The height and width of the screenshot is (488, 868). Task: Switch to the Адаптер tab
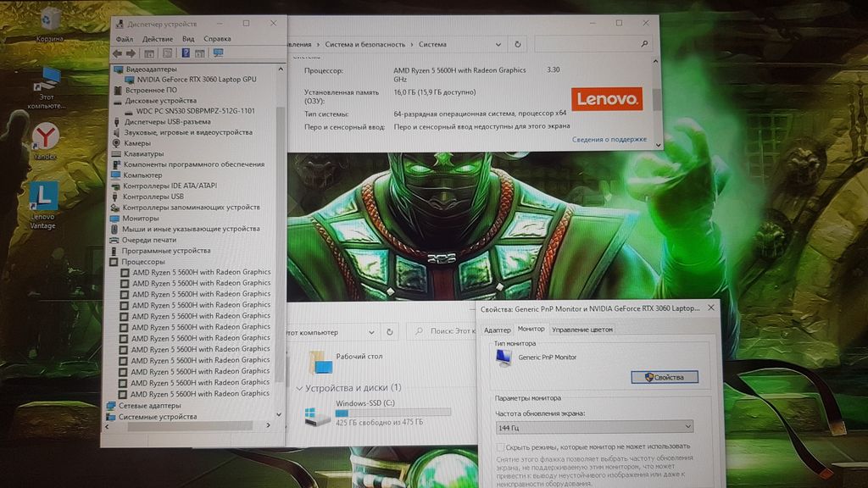tap(497, 330)
